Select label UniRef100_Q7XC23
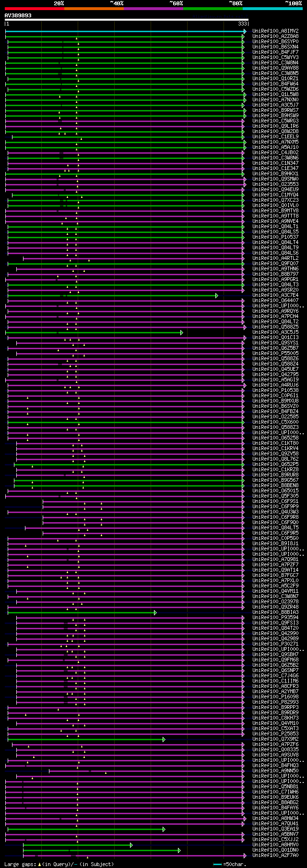 [275, 200]
